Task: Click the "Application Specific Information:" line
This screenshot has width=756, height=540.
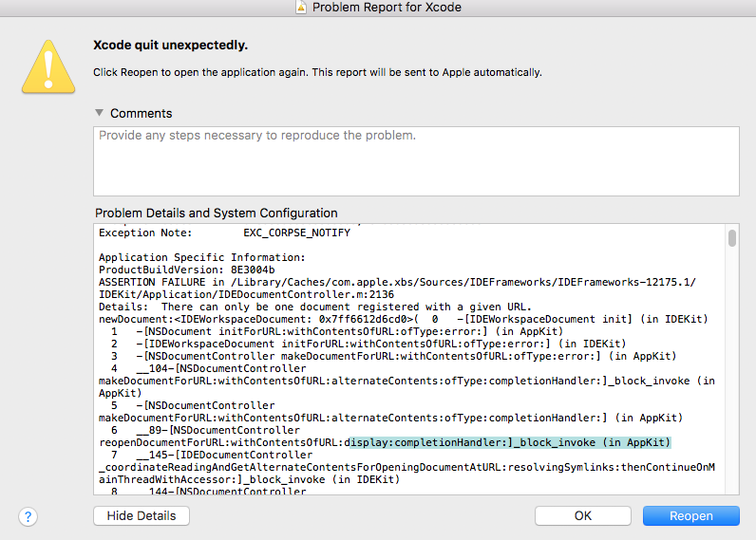Action: 202,257
